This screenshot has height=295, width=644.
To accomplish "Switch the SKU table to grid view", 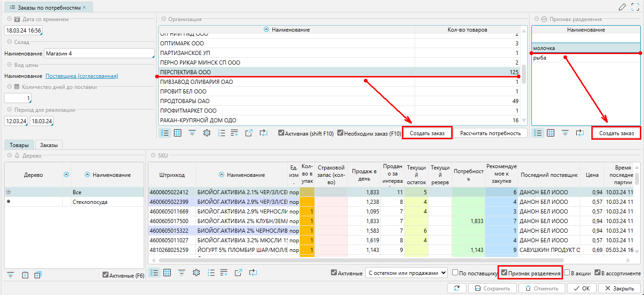I will (x=167, y=273).
